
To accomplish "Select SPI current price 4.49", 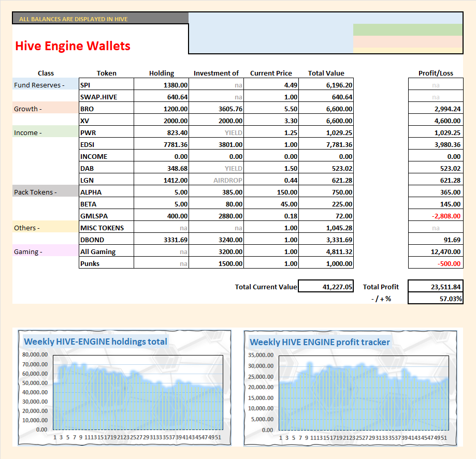I will click(271, 84).
